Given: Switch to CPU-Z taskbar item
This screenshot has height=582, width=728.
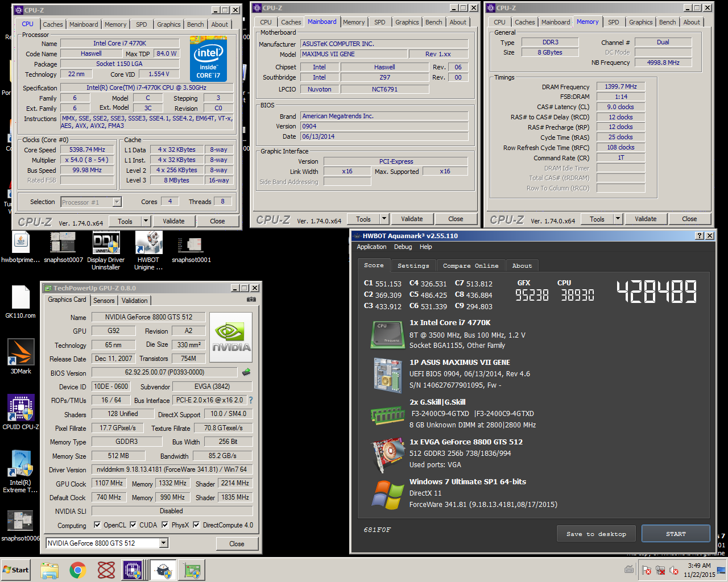Looking at the screenshot, I should [134, 570].
